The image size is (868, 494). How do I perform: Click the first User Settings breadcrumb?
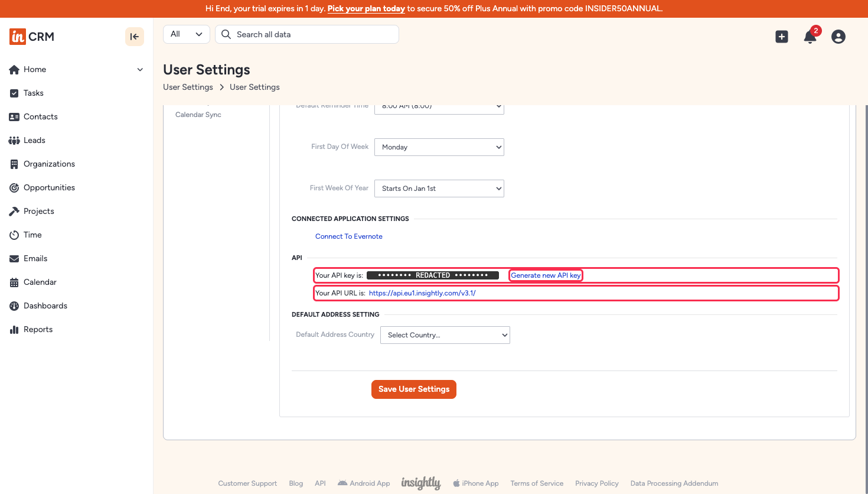[x=188, y=87]
